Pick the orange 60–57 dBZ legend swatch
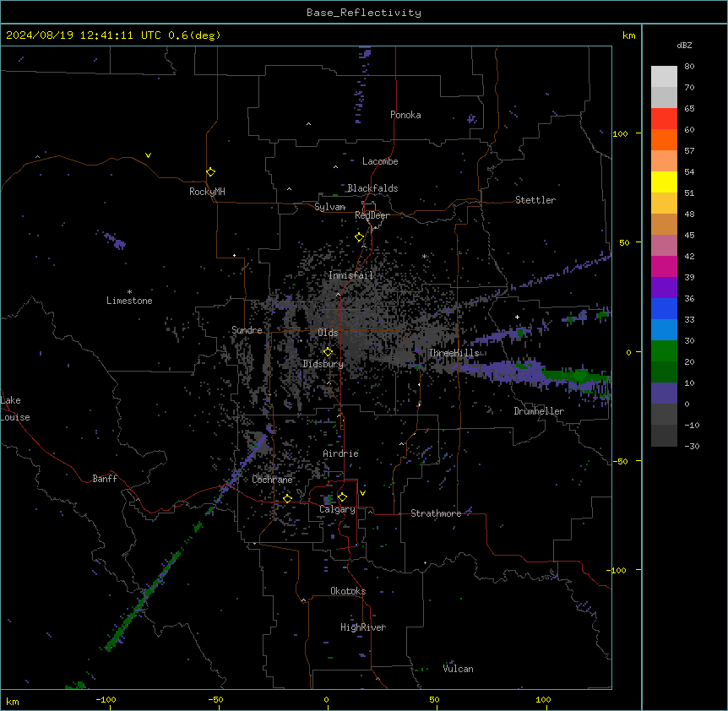The image size is (728, 711). pos(664,139)
